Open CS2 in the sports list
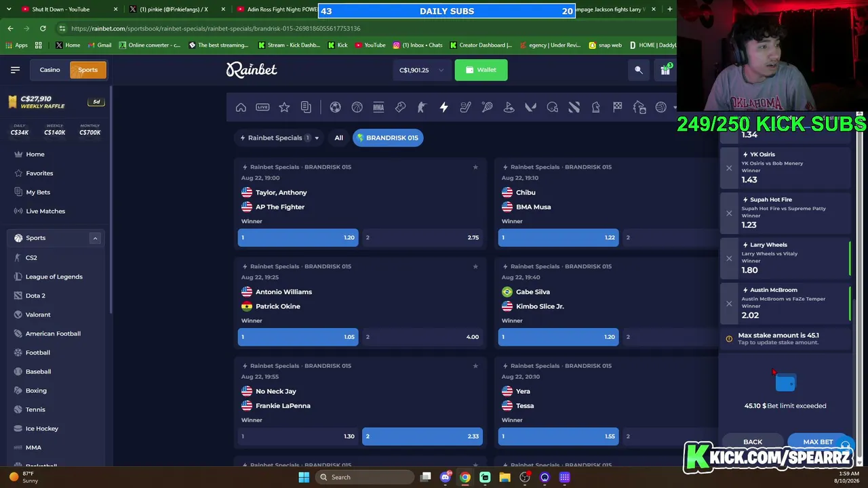Screen dimensions: 868x488 coord(56,258)
